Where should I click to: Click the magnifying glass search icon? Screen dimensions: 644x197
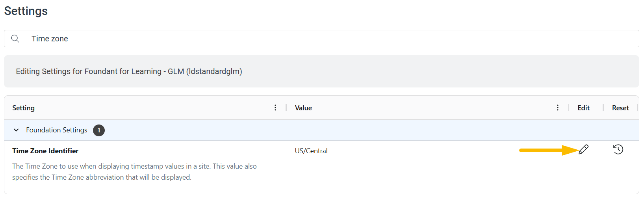point(15,39)
